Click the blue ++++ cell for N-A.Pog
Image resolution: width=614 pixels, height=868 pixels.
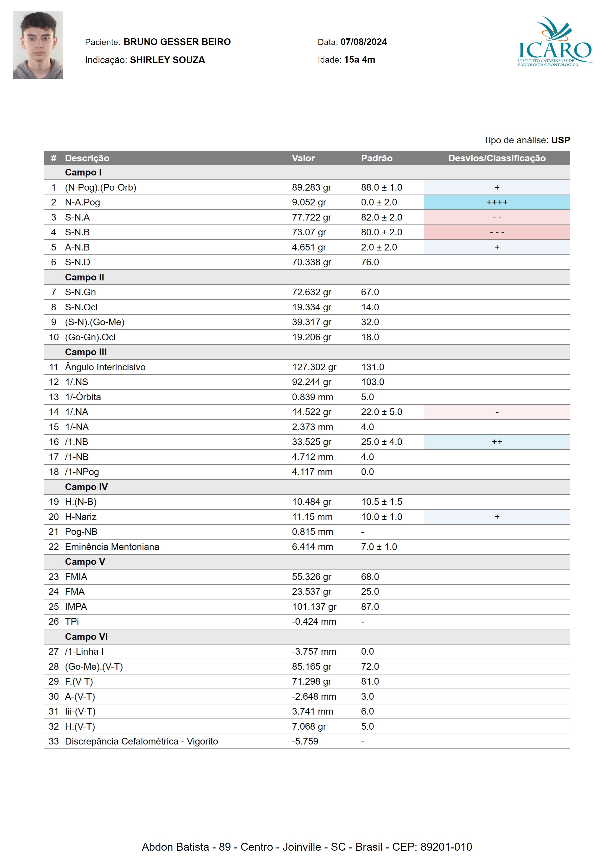(x=496, y=202)
